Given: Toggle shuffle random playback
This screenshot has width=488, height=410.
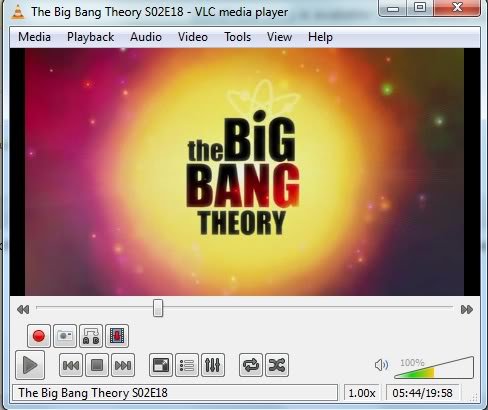Looking at the screenshot, I should point(277,365).
